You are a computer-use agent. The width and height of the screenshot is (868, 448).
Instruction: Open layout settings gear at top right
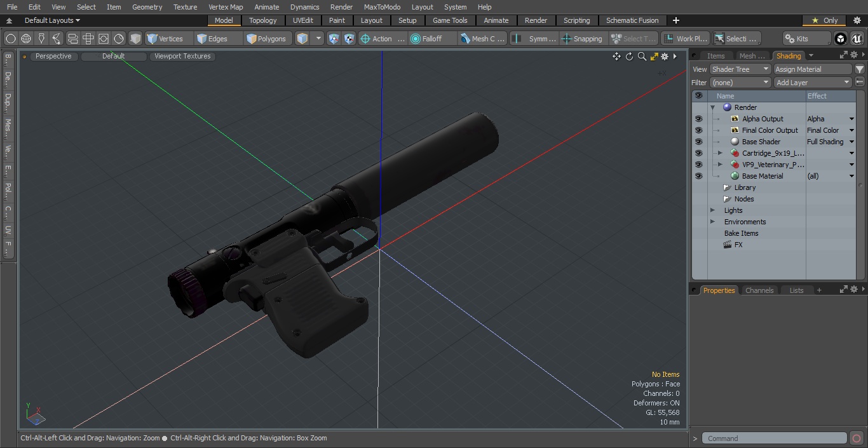click(x=857, y=20)
